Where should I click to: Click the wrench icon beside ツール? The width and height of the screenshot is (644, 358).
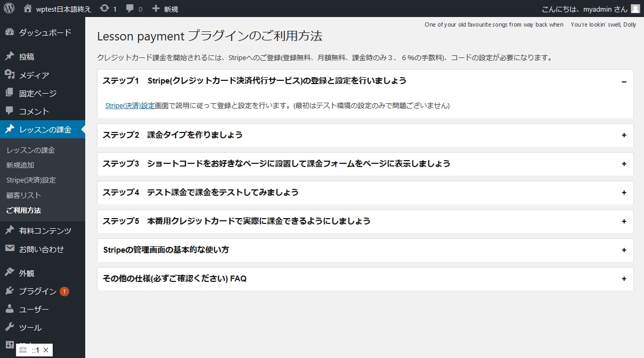click(x=10, y=327)
